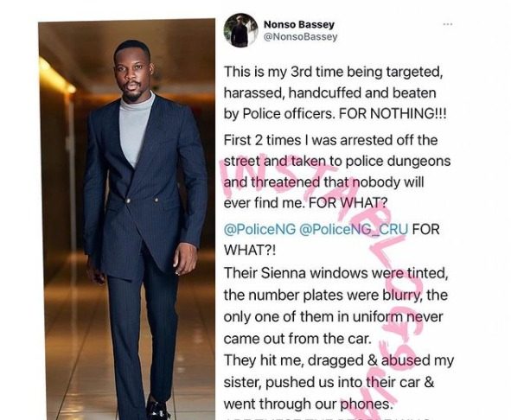Click the 'went through our phones.' line

click(x=307, y=404)
